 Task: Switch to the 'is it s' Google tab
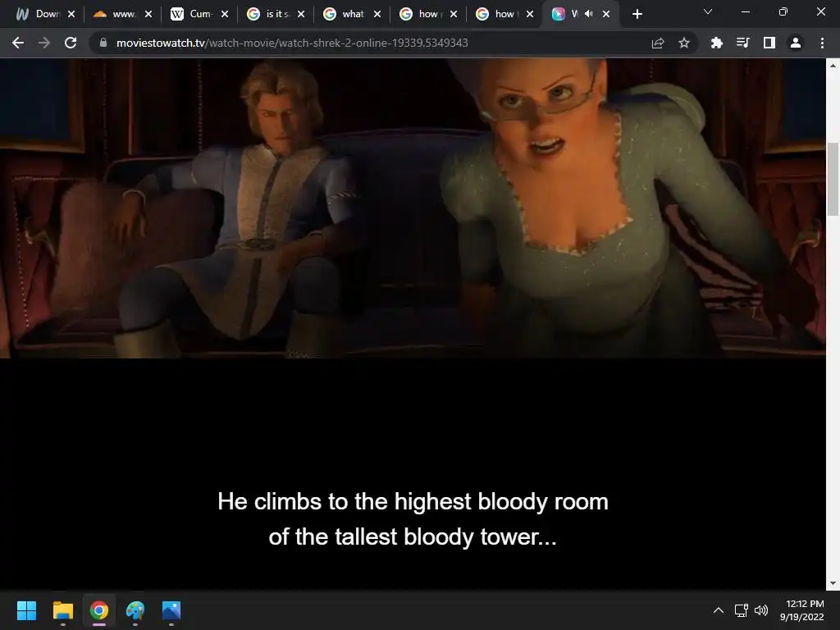pos(268,14)
